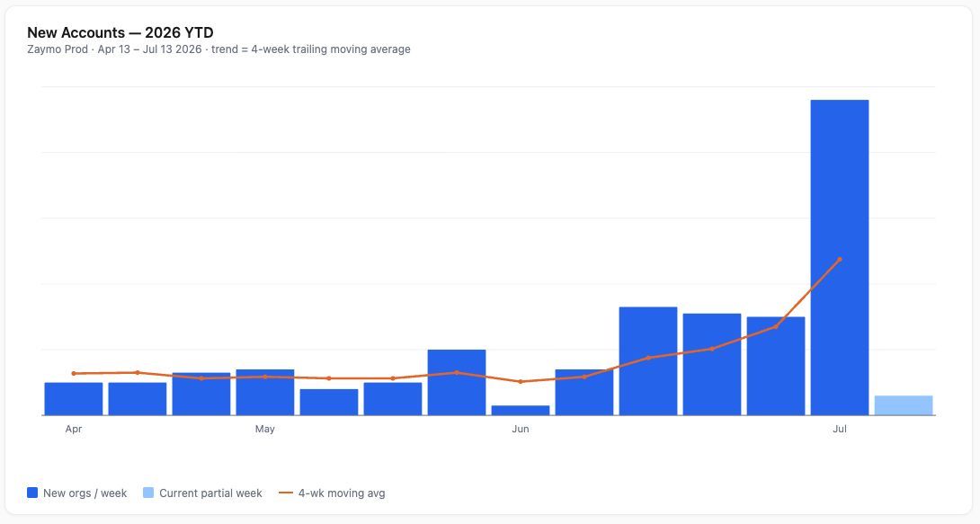Click the orange trend point above Jun bar
Screen dimensions: 980x524
coord(520,382)
